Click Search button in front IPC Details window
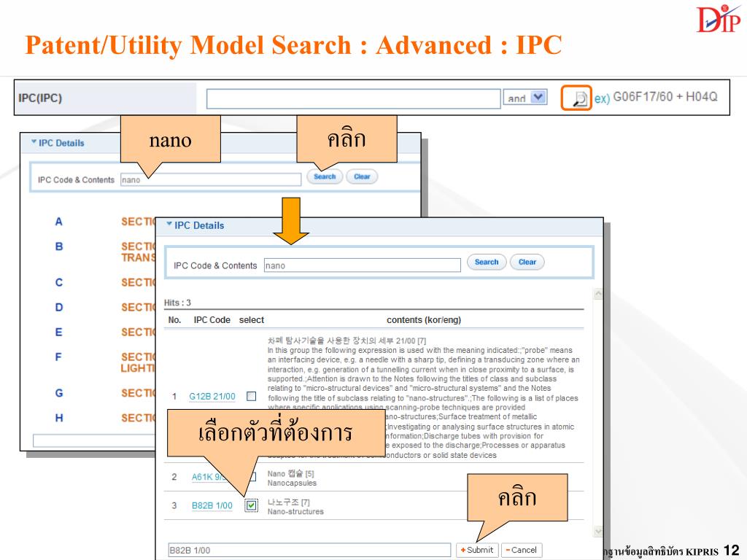This screenshot has height=560, width=747. click(487, 262)
